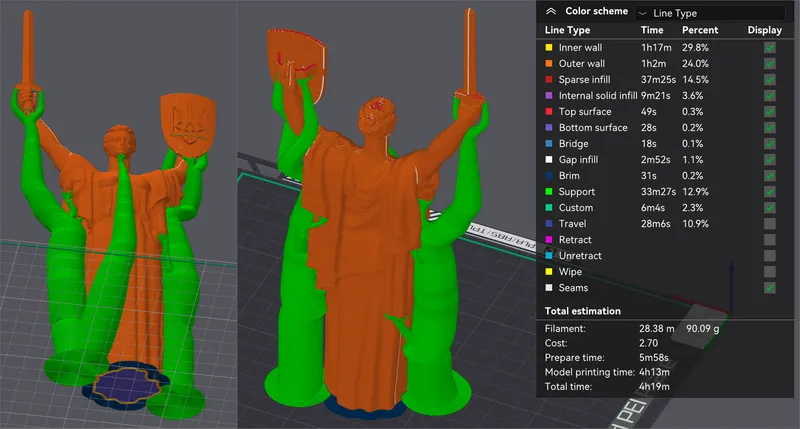The width and height of the screenshot is (800, 429).
Task: Enable Travel lines display checkbox
Action: point(769,223)
